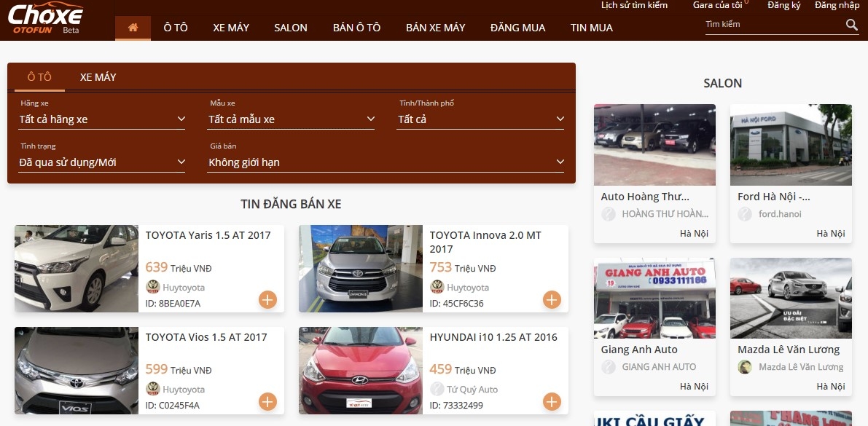868x426 pixels.
Task: Open XE MÁY in the navigation bar
Action: 231,28
